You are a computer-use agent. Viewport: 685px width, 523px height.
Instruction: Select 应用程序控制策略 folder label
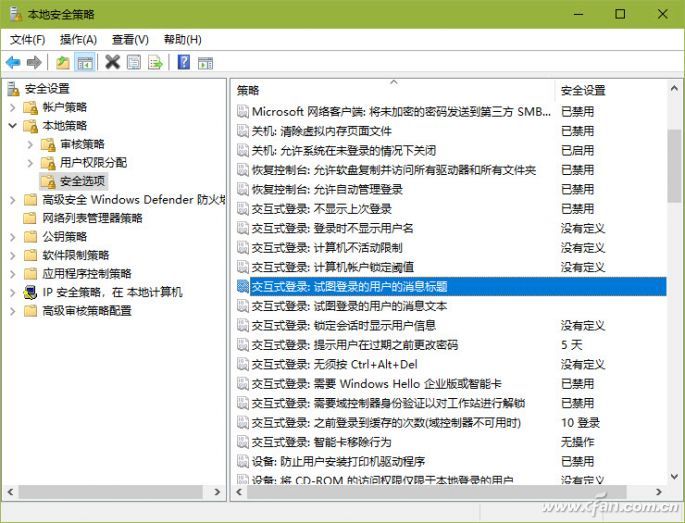click(86, 274)
